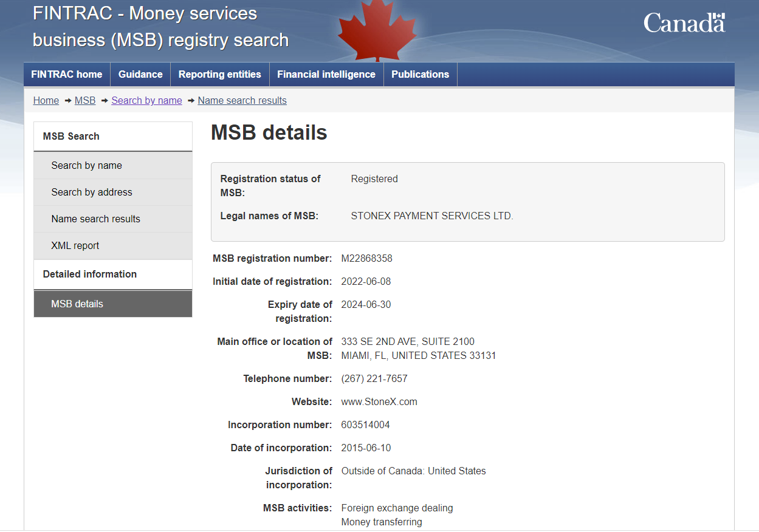The height and width of the screenshot is (532, 759).
Task: Select the MSB details sidebar item
Action: pyautogui.click(x=113, y=304)
